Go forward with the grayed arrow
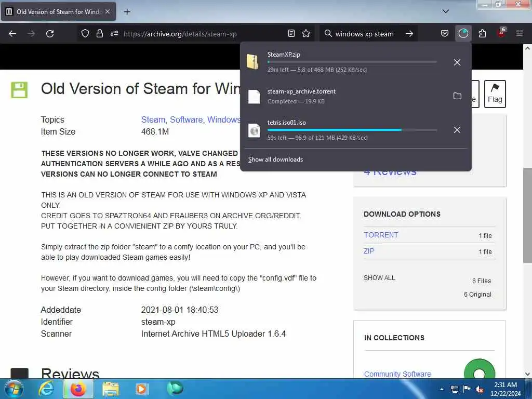This screenshot has height=399, width=532. point(31,34)
